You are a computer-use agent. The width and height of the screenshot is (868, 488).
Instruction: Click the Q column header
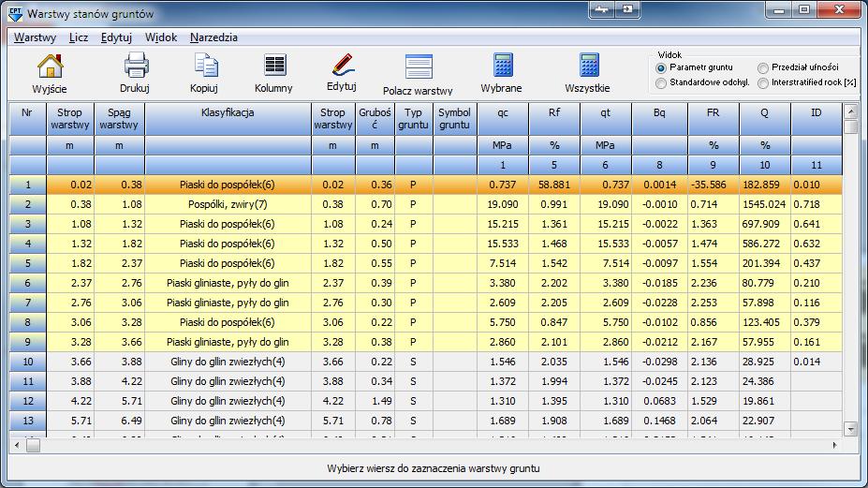764,119
